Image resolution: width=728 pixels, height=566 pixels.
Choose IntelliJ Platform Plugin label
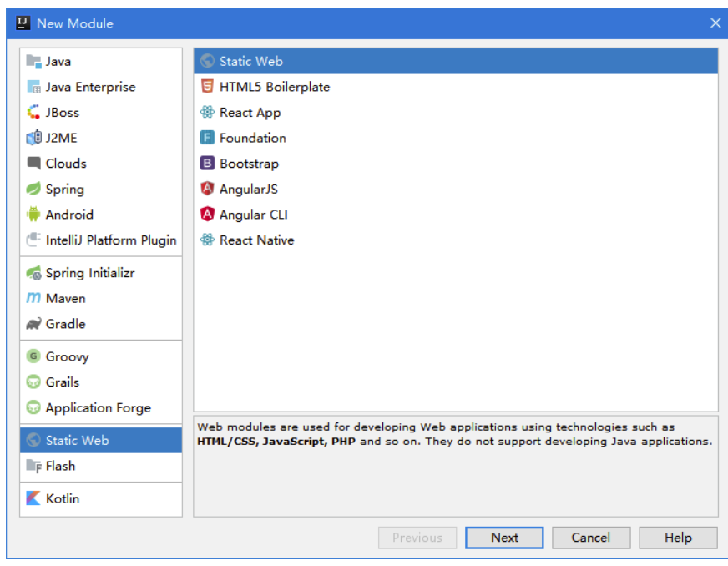[111, 240]
